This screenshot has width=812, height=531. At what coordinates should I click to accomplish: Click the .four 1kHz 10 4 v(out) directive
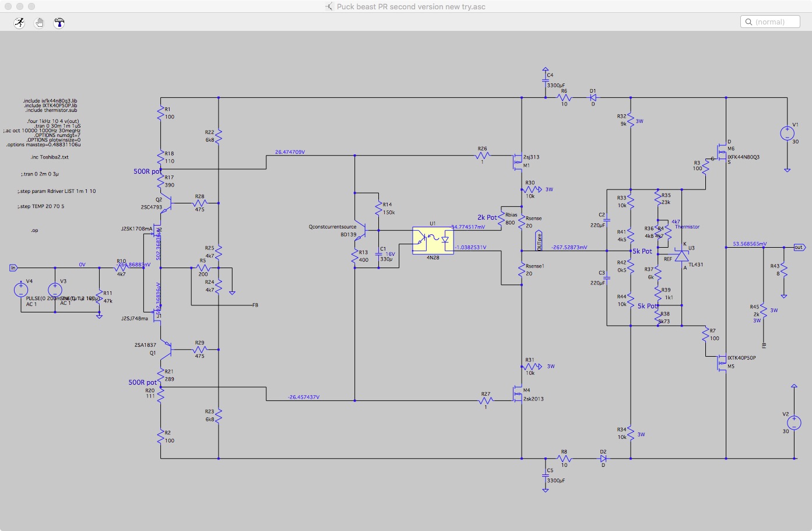pyautogui.click(x=53, y=121)
